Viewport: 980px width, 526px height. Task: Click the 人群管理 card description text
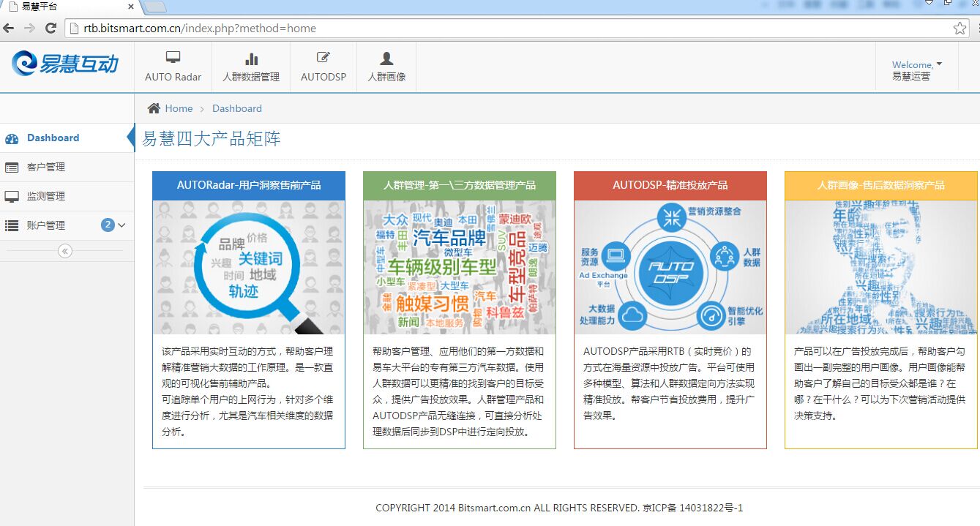[458, 391]
